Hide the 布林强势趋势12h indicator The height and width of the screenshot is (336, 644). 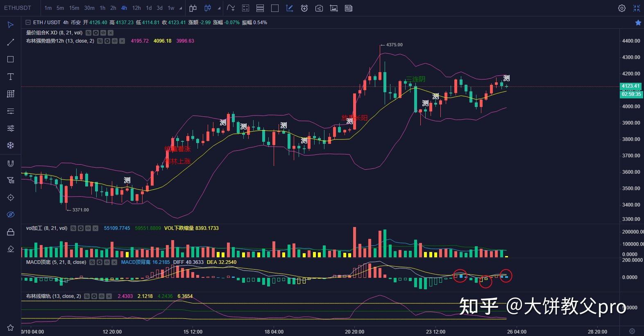point(100,41)
